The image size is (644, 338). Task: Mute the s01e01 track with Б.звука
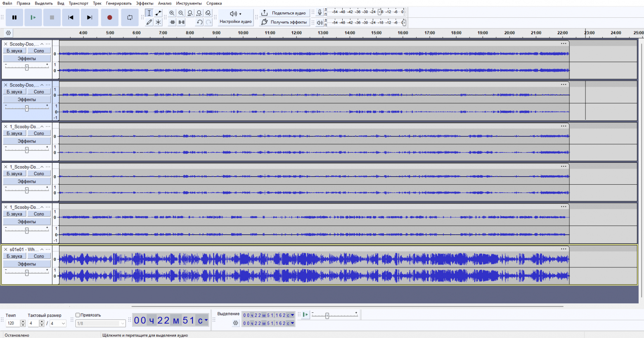(x=14, y=256)
